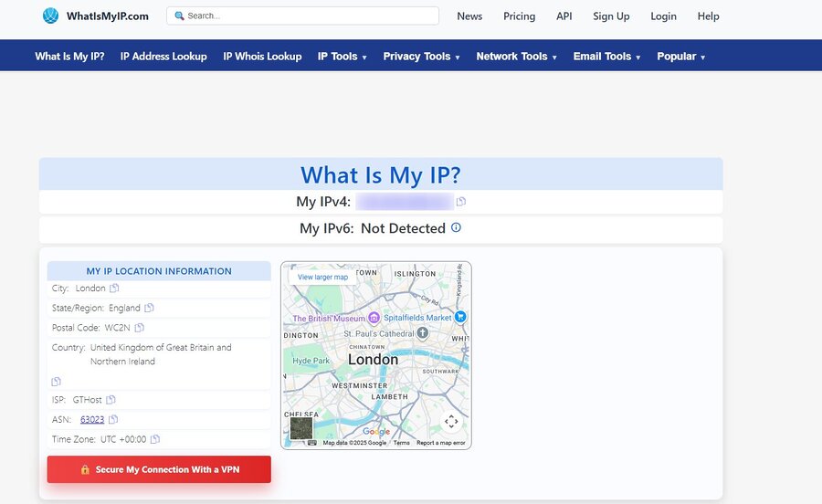This screenshot has height=504, width=822.
Task: Copy the IPv4 address using copy icon
Action: pyautogui.click(x=461, y=202)
